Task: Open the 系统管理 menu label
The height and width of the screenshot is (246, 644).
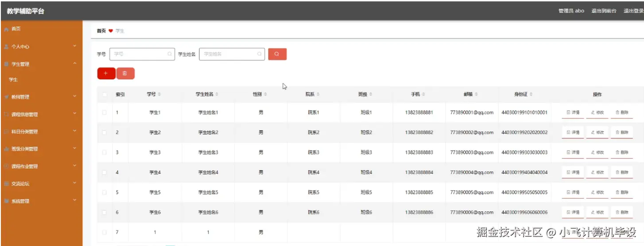Action: pos(20,201)
